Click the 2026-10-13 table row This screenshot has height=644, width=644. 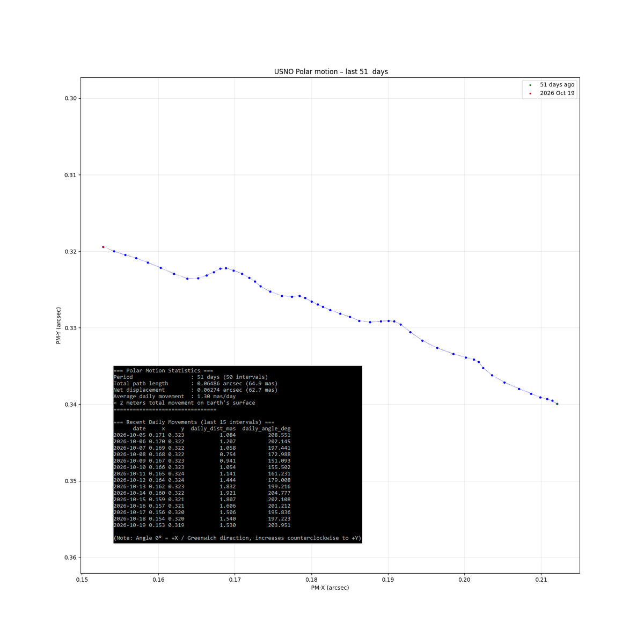tap(202, 486)
